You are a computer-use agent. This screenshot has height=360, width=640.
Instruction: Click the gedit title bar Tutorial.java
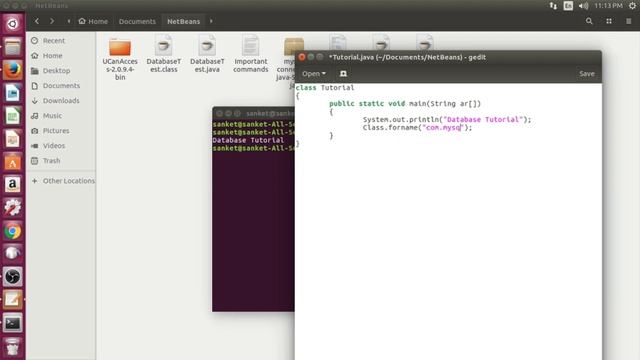click(407, 57)
